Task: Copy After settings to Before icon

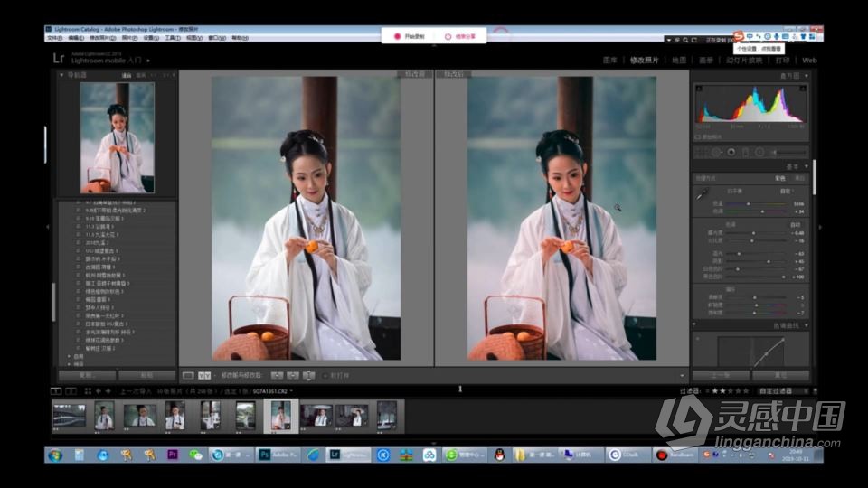Action: click(292, 376)
